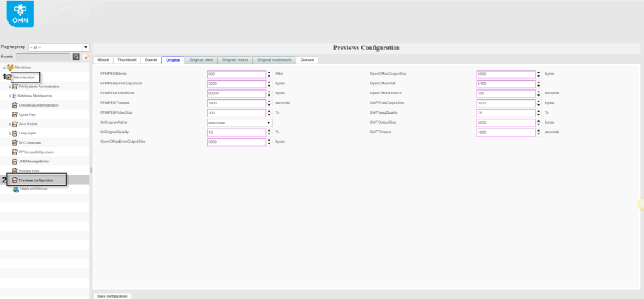Click the sidebar Search field
644x299 pixels.
coord(43,57)
